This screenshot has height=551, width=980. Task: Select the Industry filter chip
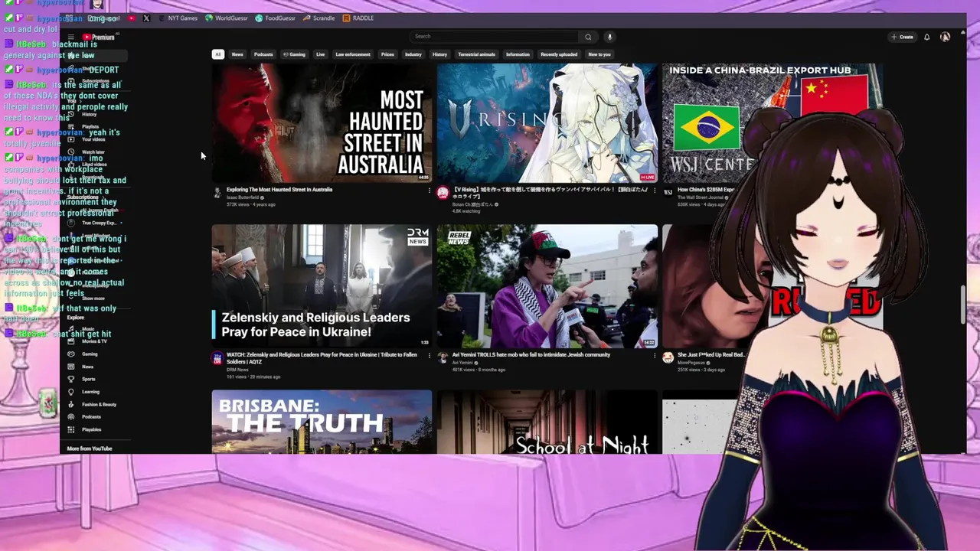[x=413, y=54]
